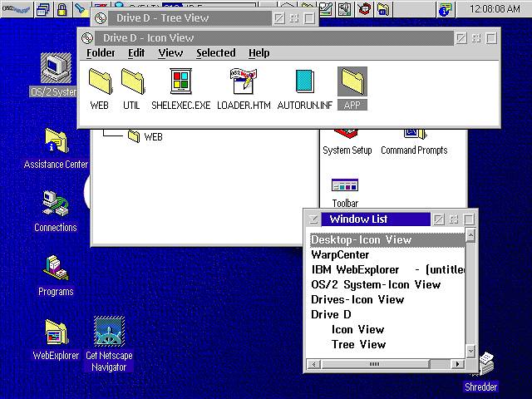This screenshot has width=532, height=399.
Task: Open the Assistance Center desktop icon
Action: [56, 141]
